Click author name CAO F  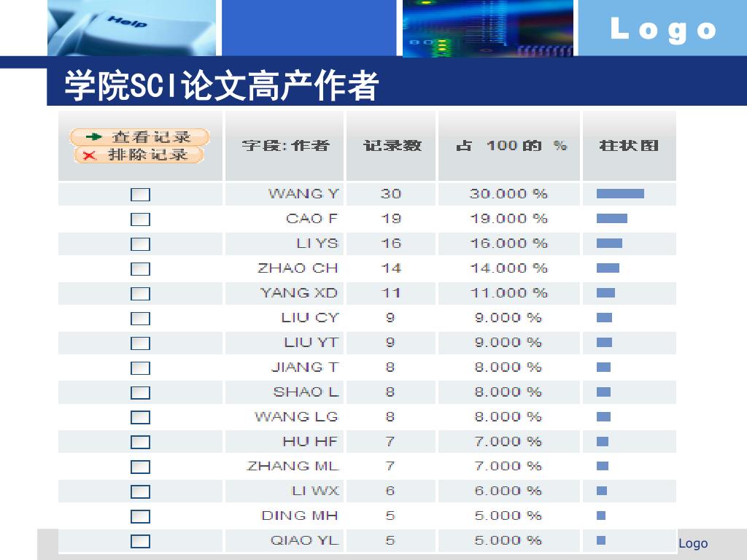(x=311, y=218)
